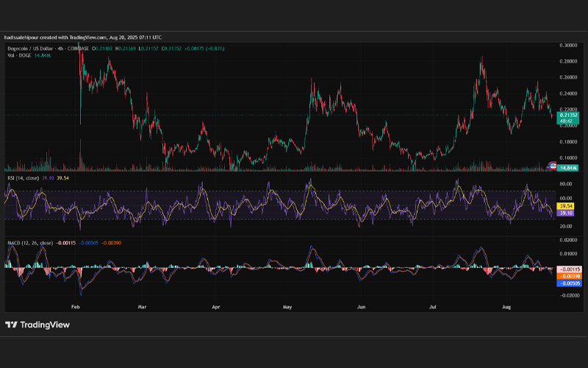Click the orange MACD legend value -0.00390
The image size is (588, 368).
[x=111, y=243]
